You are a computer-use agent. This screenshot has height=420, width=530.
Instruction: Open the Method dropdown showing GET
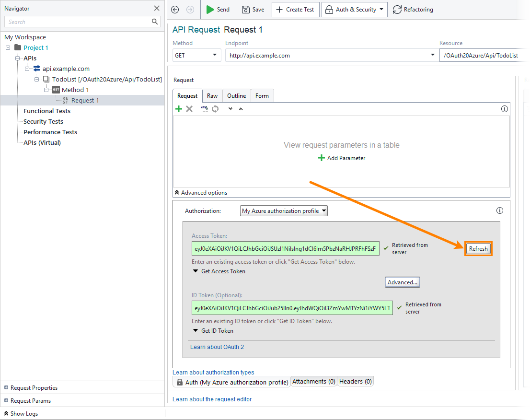click(196, 55)
